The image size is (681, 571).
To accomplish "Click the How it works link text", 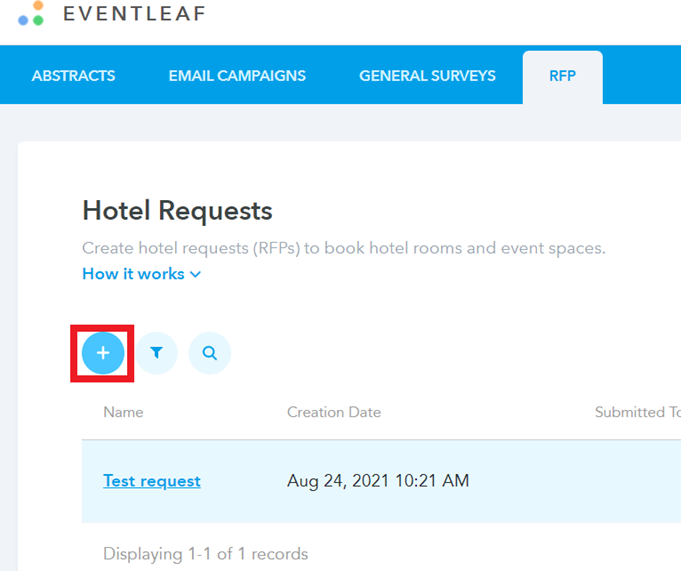I will [x=133, y=274].
